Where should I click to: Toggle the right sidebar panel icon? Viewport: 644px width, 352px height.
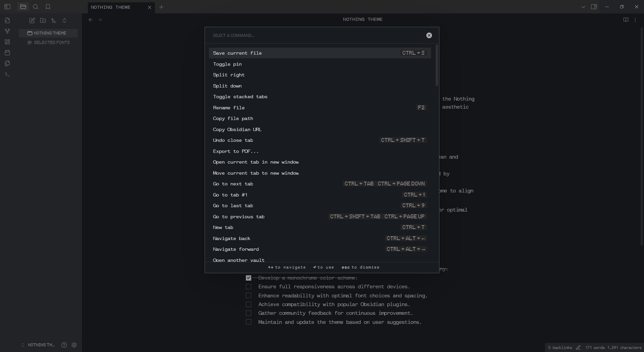(x=594, y=7)
